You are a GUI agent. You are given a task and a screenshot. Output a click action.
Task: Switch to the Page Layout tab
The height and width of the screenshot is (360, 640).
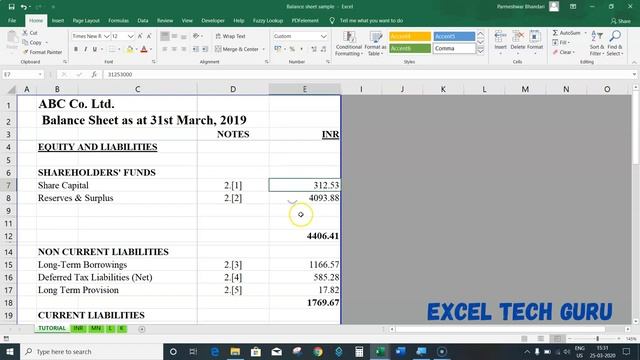pos(86,20)
